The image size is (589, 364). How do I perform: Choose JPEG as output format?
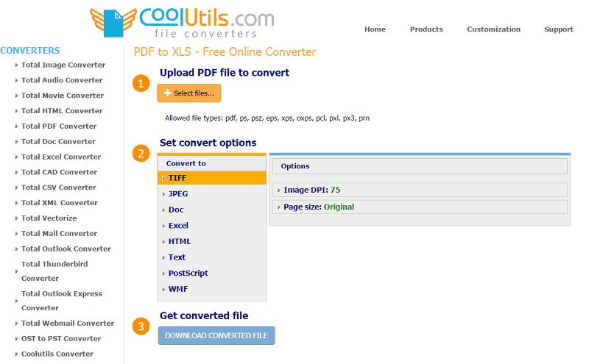coord(178,194)
